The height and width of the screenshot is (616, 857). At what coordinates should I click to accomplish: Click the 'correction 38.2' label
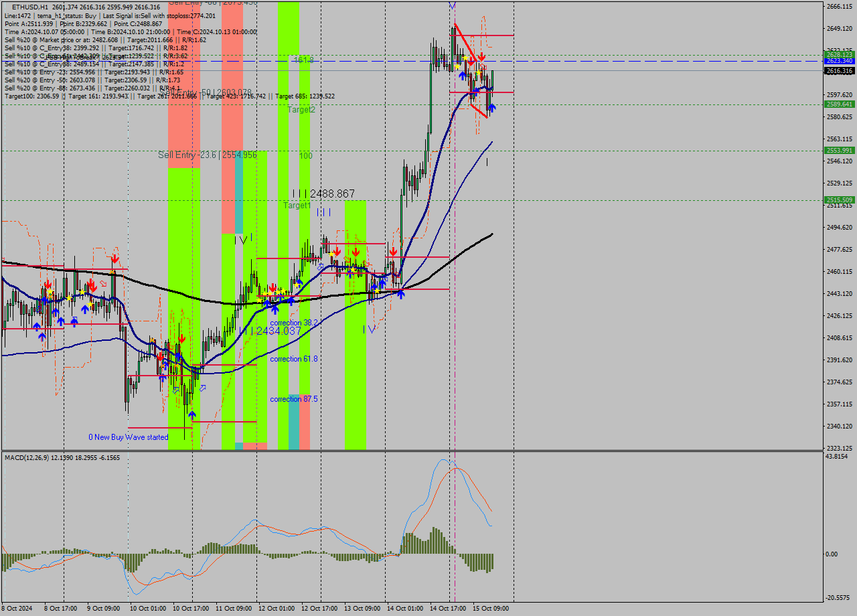point(294,323)
